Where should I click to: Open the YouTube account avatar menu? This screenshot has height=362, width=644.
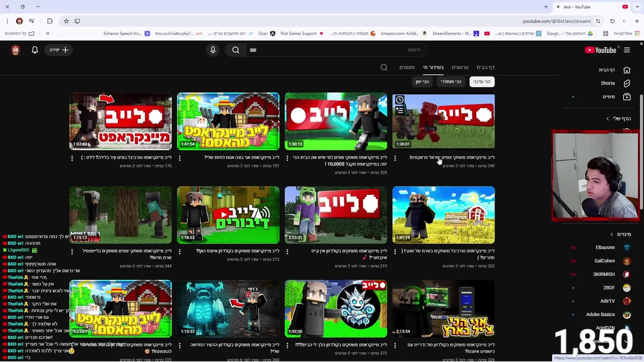(16, 50)
